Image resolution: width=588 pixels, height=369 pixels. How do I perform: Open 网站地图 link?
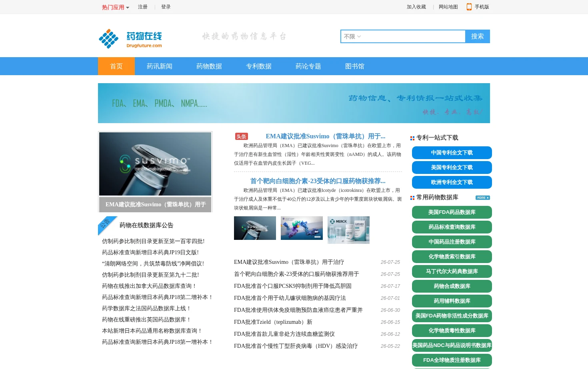pyautogui.click(x=448, y=7)
